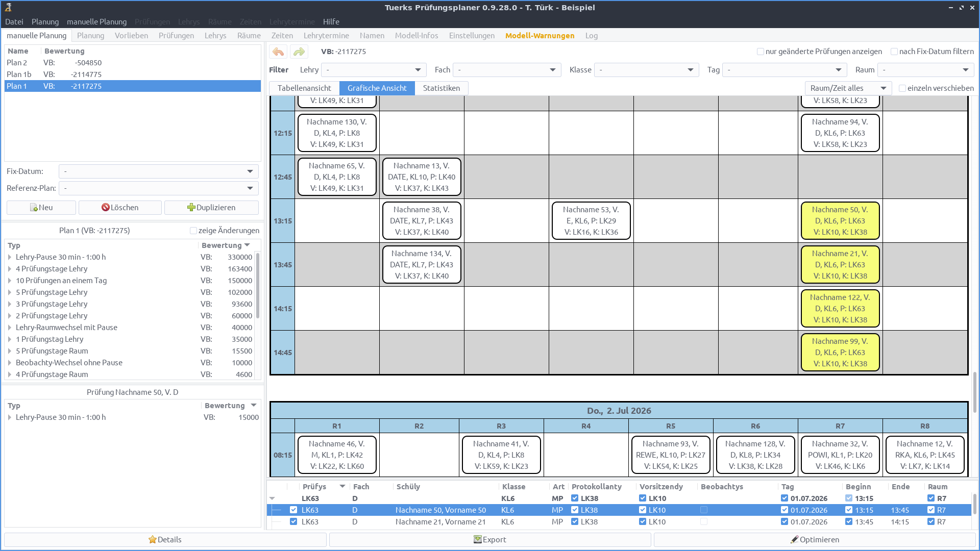This screenshot has width=980, height=551.
Task: Click the Bewertung column header to sort
Action: click(x=222, y=245)
